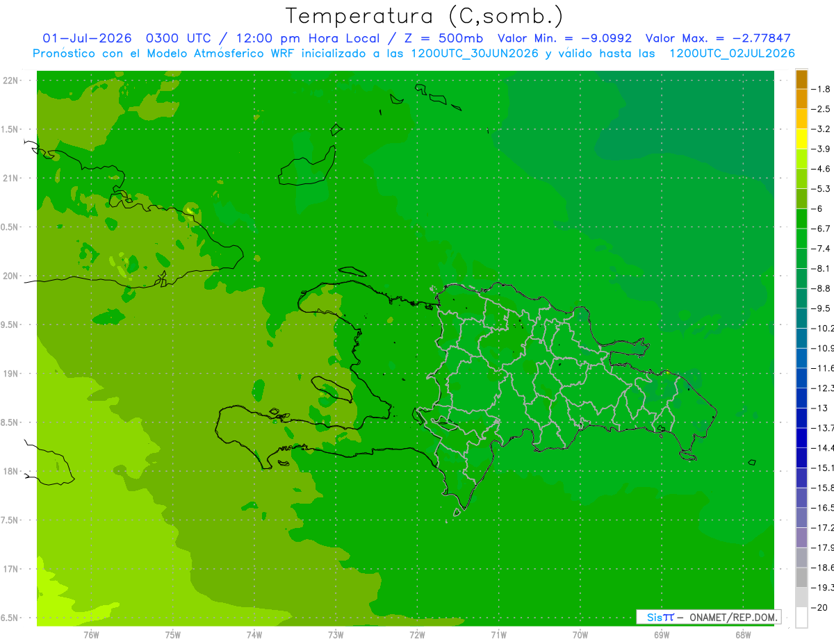The width and height of the screenshot is (834, 644).
Task: Click the "-15.1" legend value
Action: (824, 468)
